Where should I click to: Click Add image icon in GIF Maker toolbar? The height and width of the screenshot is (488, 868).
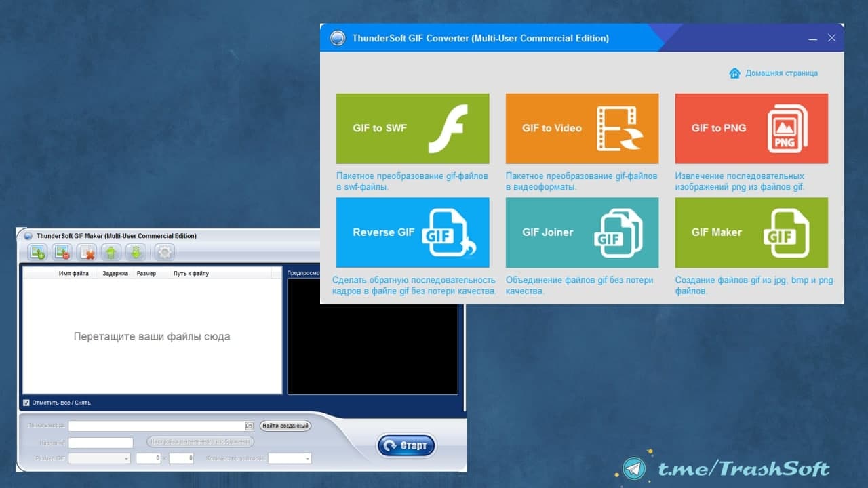(37, 253)
